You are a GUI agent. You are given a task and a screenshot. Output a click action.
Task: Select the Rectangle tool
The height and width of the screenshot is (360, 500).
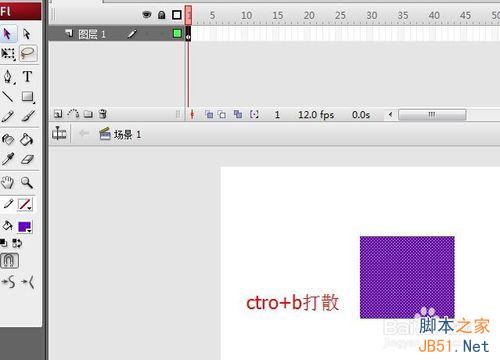point(27,97)
